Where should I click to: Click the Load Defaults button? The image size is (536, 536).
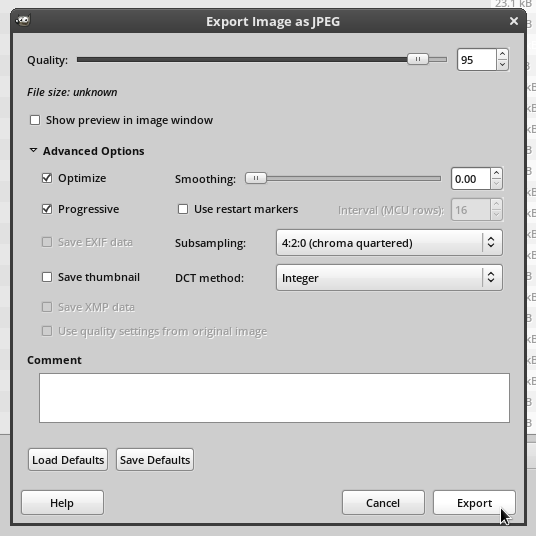(68, 460)
